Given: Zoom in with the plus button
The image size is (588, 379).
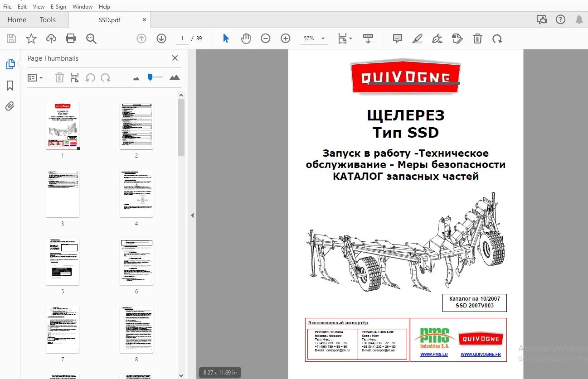Looking at the screenshot, I should [x=286, y=39].
